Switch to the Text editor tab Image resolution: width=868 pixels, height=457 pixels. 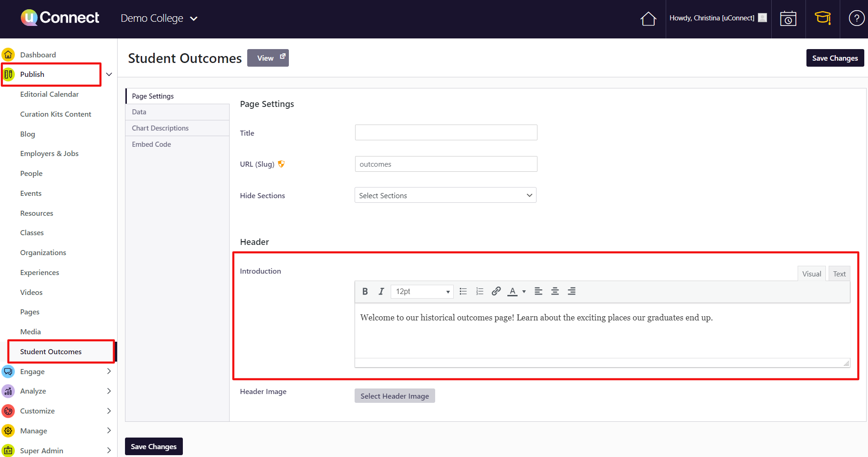point(839,274)
